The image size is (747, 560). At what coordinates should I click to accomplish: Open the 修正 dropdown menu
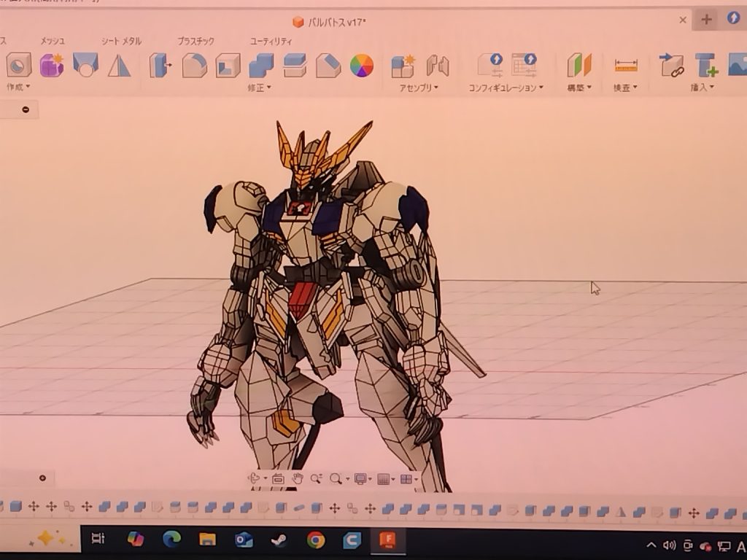[258, 87]
